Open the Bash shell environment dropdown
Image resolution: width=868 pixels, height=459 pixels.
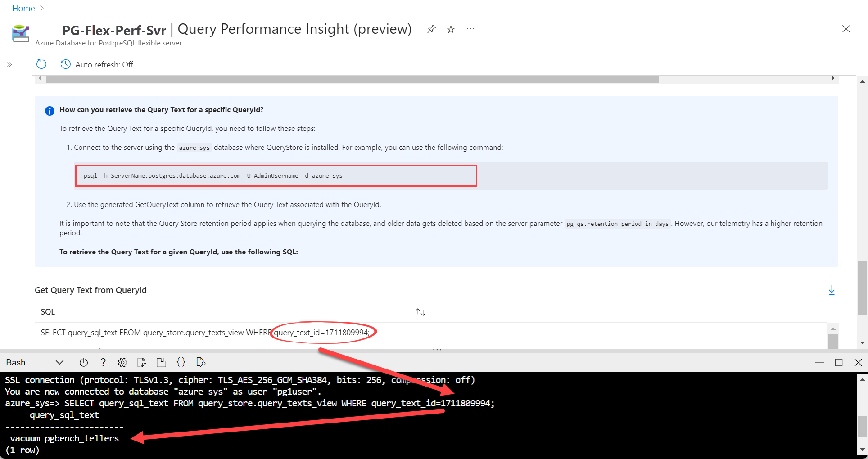click(59, 362)
